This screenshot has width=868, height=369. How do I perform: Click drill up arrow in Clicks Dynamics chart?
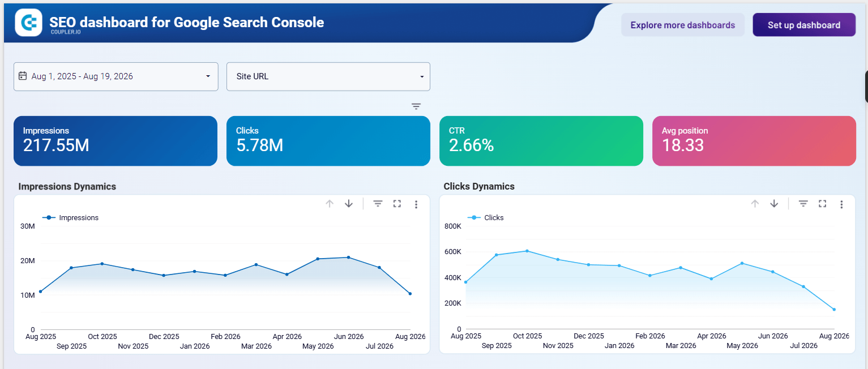coord(755,204)
